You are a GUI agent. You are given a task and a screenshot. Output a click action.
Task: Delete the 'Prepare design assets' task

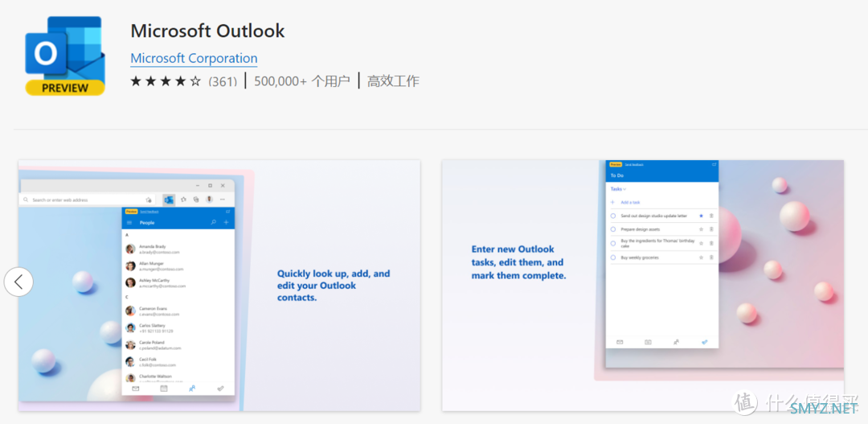[x=711, y=229]
